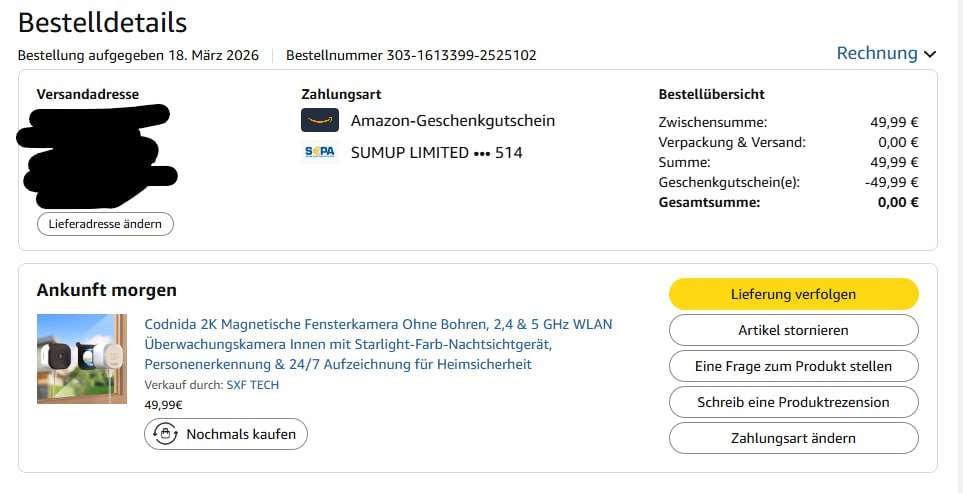The image size is (963, 493).
Task: Open the Codnida Fensterkamera product link
Action: [378, 344]
